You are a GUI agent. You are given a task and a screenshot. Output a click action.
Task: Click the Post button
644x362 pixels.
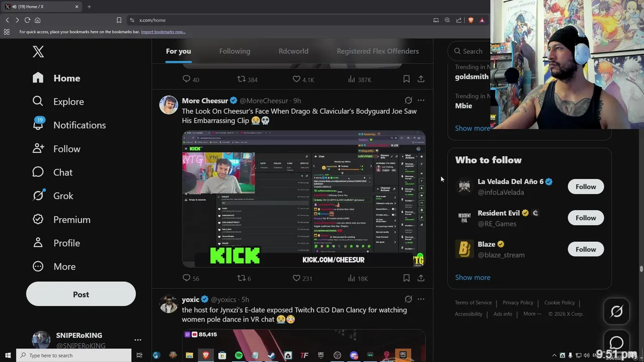click(81, 294)
